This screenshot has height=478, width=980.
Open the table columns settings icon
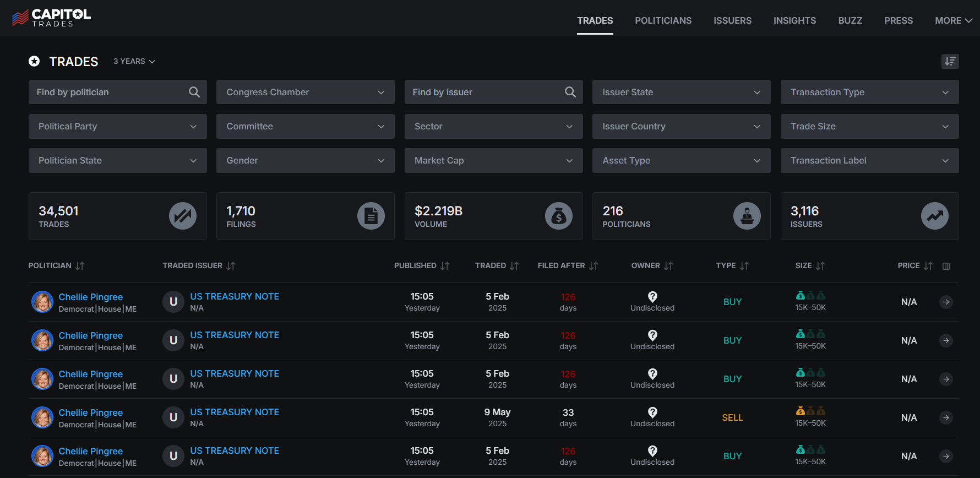[946, 266]
